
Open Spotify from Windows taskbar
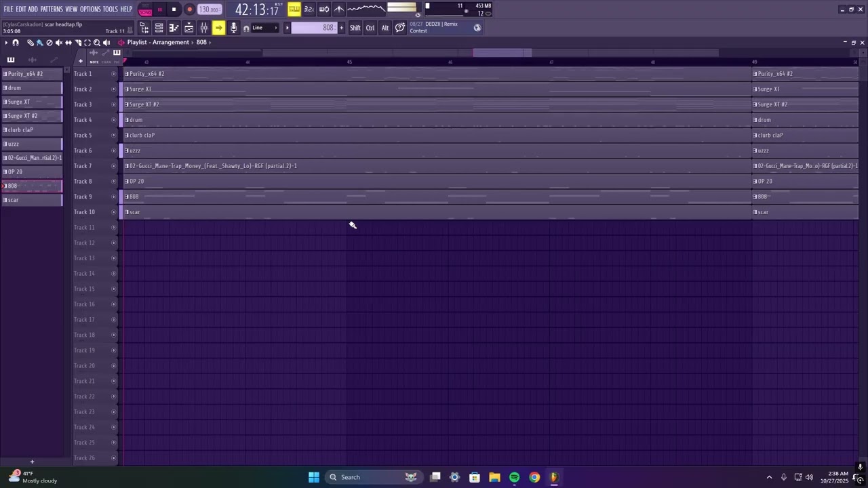tap(515, 477)
